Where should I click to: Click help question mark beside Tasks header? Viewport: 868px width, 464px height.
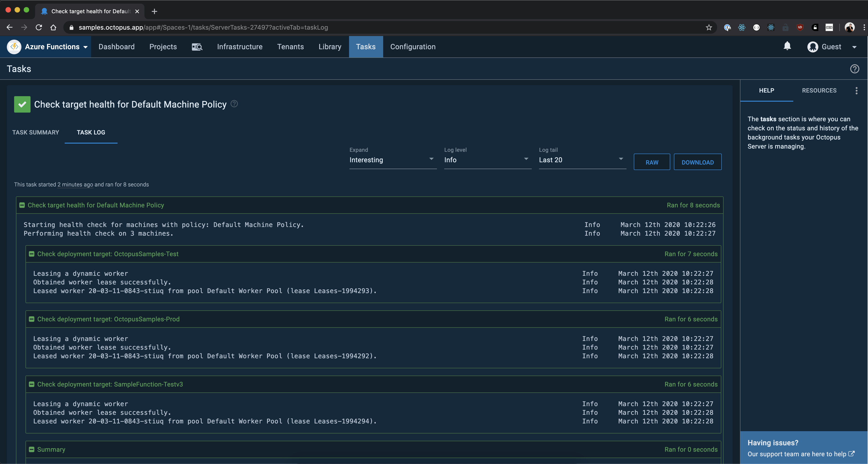point(854,69)
